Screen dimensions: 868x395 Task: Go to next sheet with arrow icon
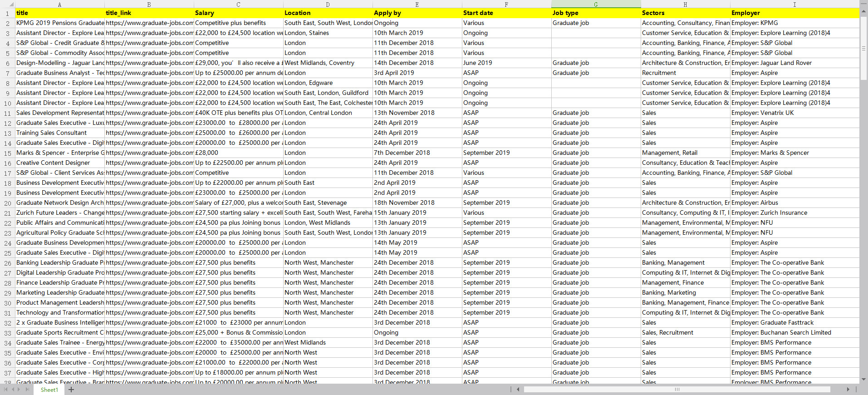click(20, 390)
